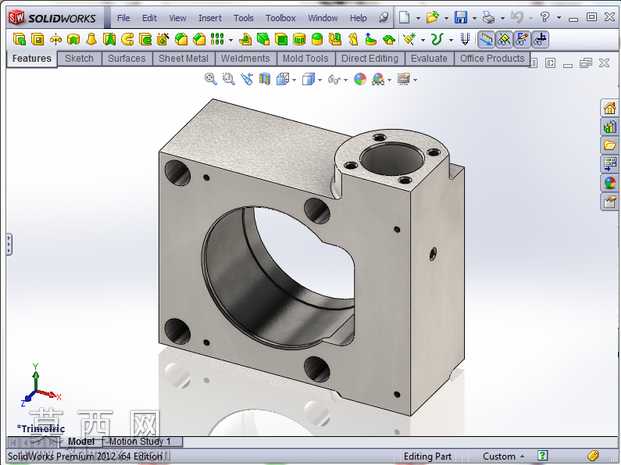Click the green Curves icon
Image resolution: width=621 pixels, height=465 pixels.
point(437,39)
